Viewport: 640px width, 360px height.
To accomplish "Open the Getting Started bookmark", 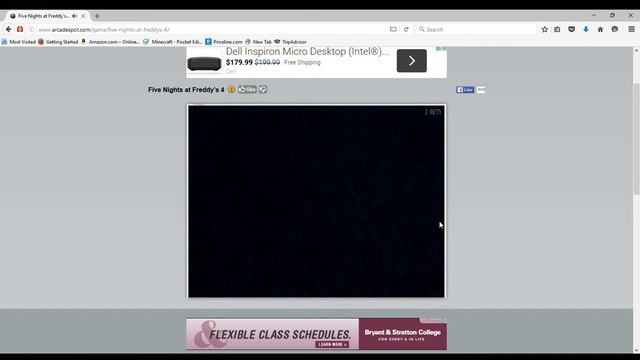I will pyautogui.click(x=58, y=42).
